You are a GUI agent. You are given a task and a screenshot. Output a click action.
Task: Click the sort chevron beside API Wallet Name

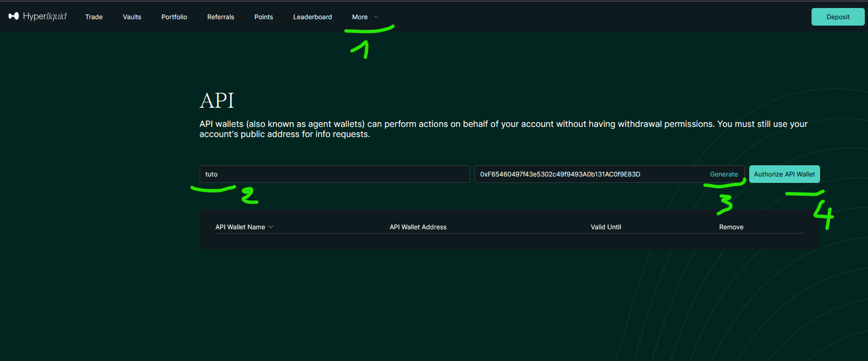point(271,227)
